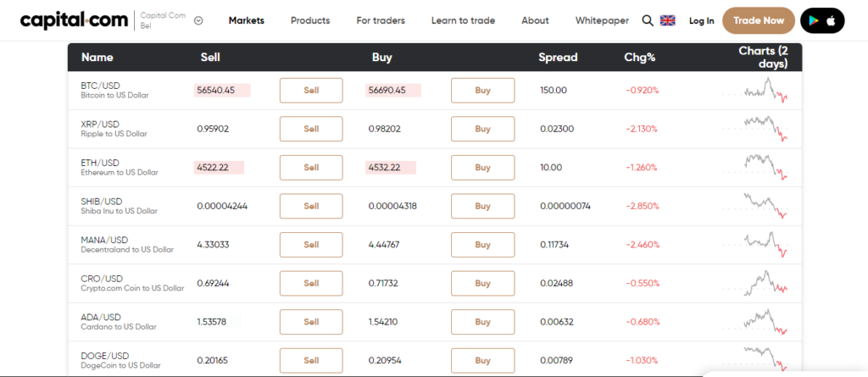Click Buy button for SHIB/USD

coord(482,206)
